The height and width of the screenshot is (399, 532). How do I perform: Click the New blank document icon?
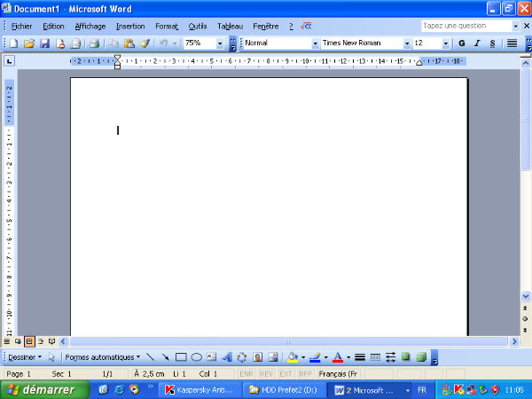tap(14, 43)
